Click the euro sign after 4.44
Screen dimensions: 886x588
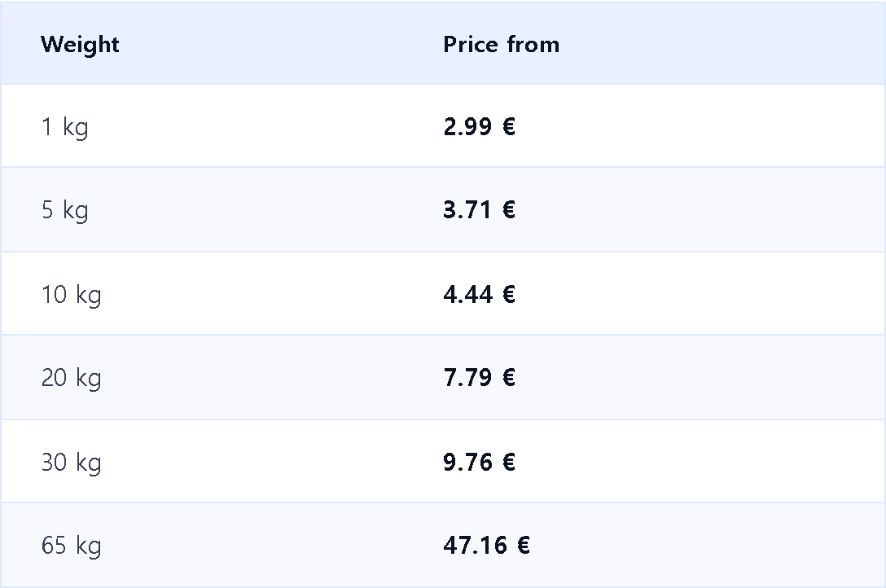[x=508, y=294]
